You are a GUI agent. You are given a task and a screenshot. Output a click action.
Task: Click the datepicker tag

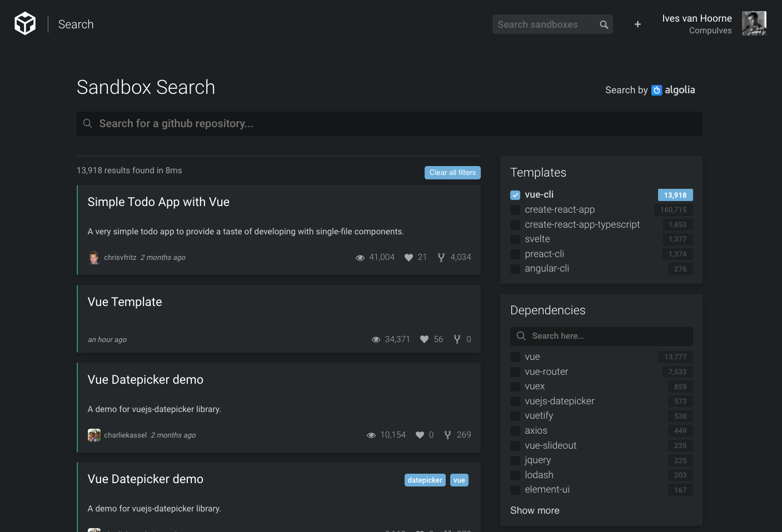pyautogui.click(x=425, y=480)
